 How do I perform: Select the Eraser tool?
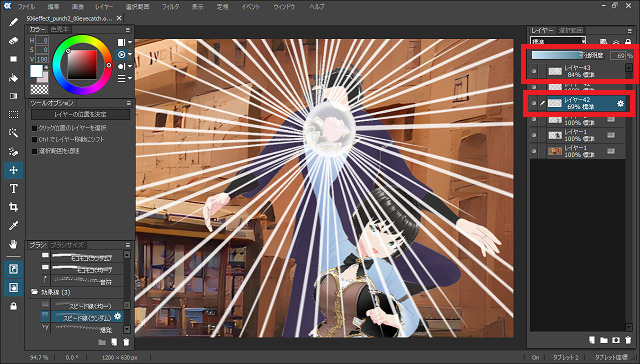13,40
